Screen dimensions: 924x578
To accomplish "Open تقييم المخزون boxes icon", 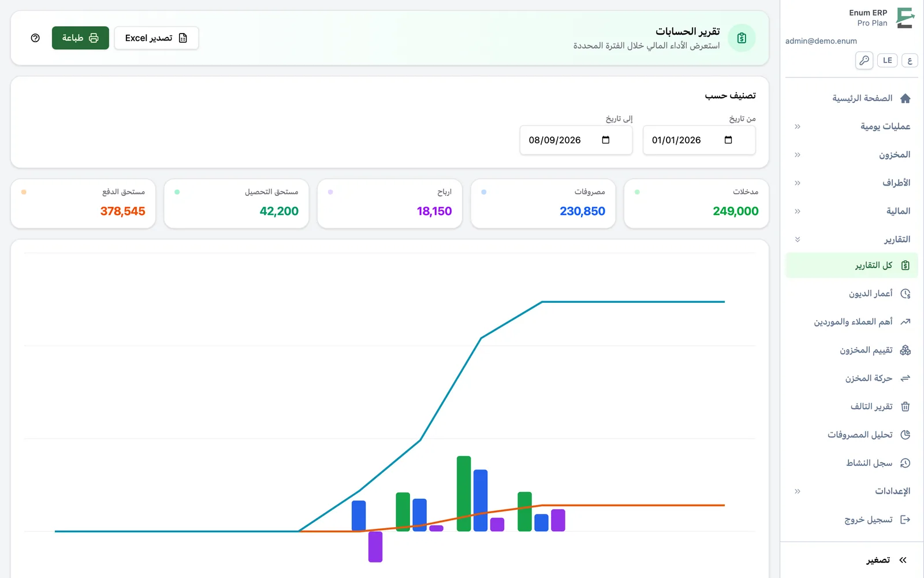I will pyautogui.click(x=906, y=350).
